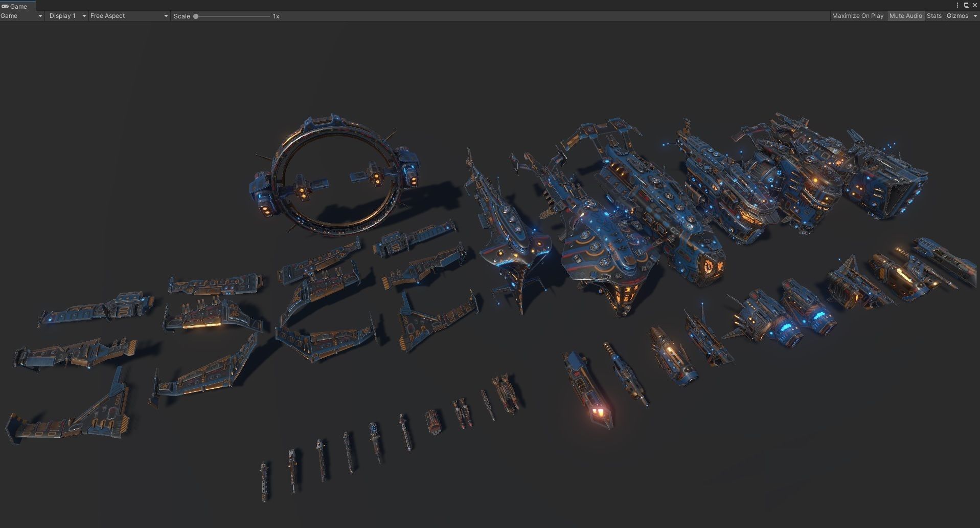This screenshot has width=980, height=528.
Task: Click the Scale label
Action: 181,16
